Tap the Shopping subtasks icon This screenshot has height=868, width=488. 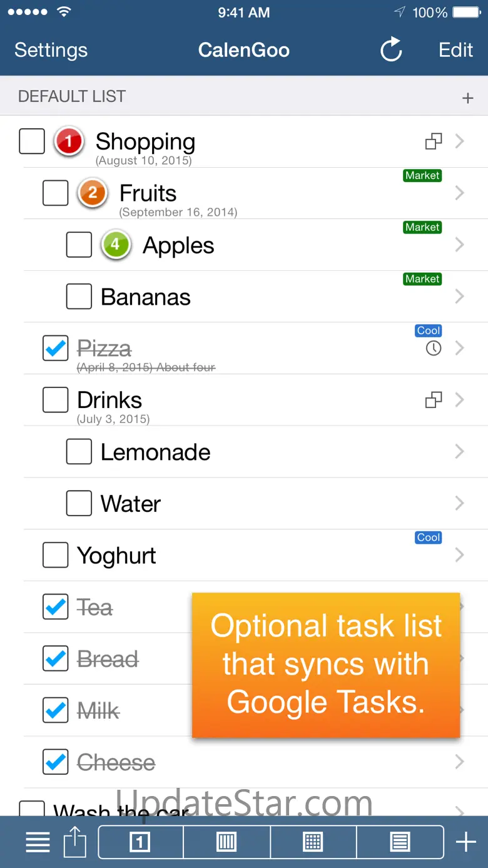coord(434,141)
